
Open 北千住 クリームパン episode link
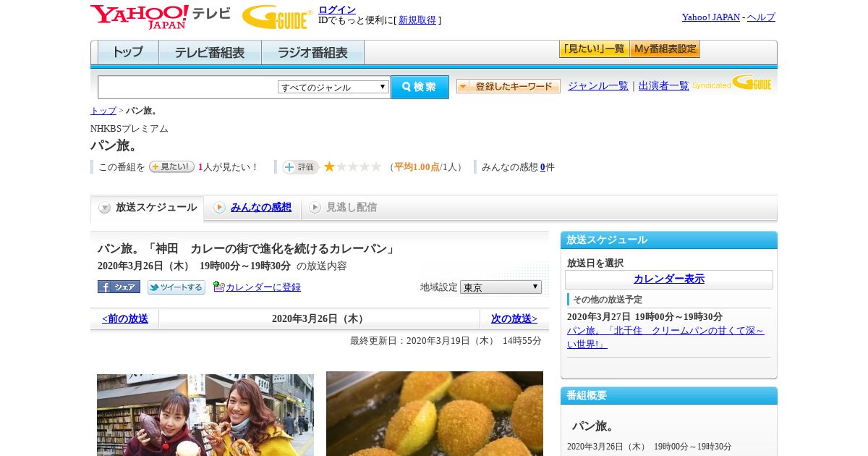pyautogui.click(x=665, y=337)
